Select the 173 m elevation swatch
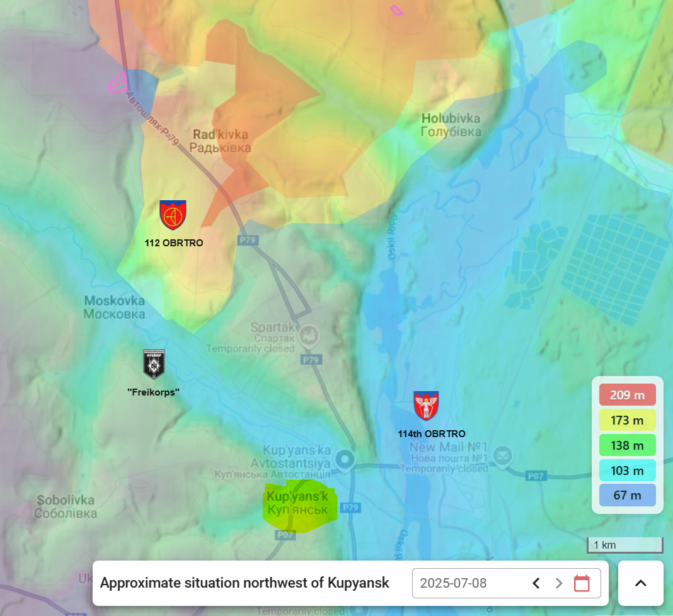The image size is (673, 616). tap(627, 420)
